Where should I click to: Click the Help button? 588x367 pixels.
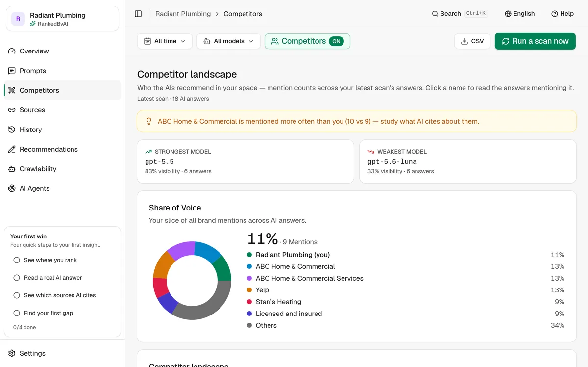pos(563,14)
